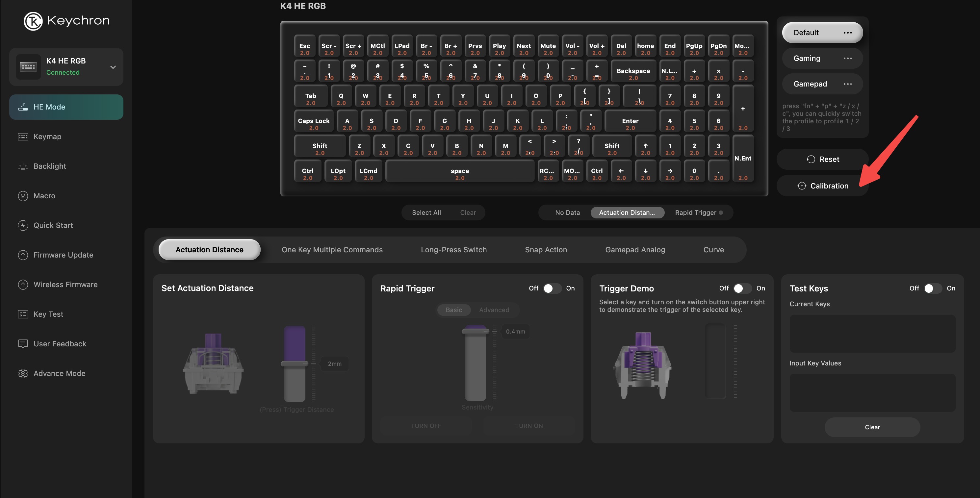Click the Keychron logo icon
The height and width of the screenshot is (498, 980).
[x=33, y=21]
